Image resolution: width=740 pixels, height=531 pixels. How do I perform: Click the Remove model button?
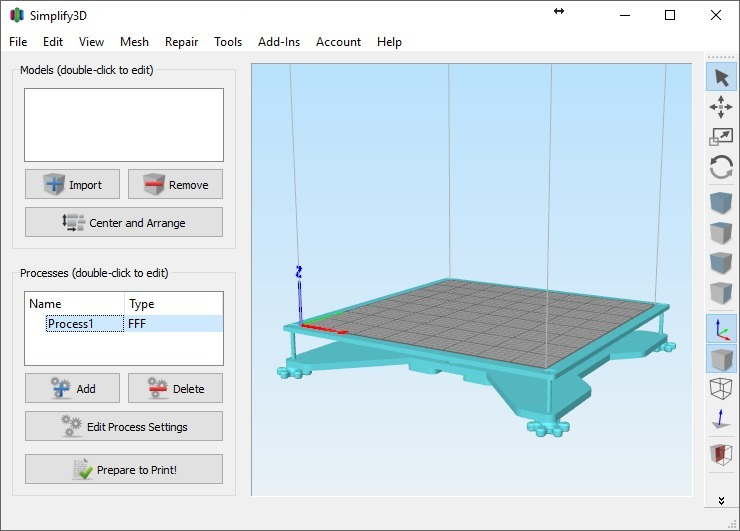pyautogui.click(x=175, y=184)
